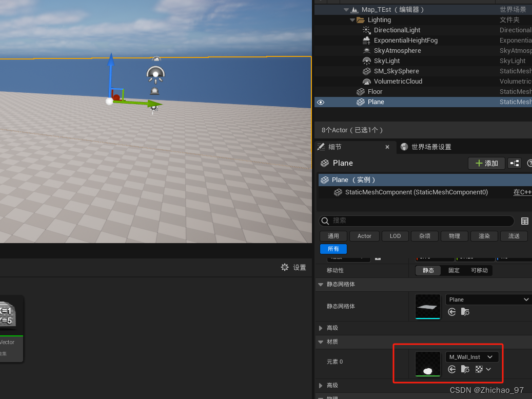Viewport: 532px width, 399px height.
Task: Browse to Plane mesh in content browser
Action: (465, 312)
